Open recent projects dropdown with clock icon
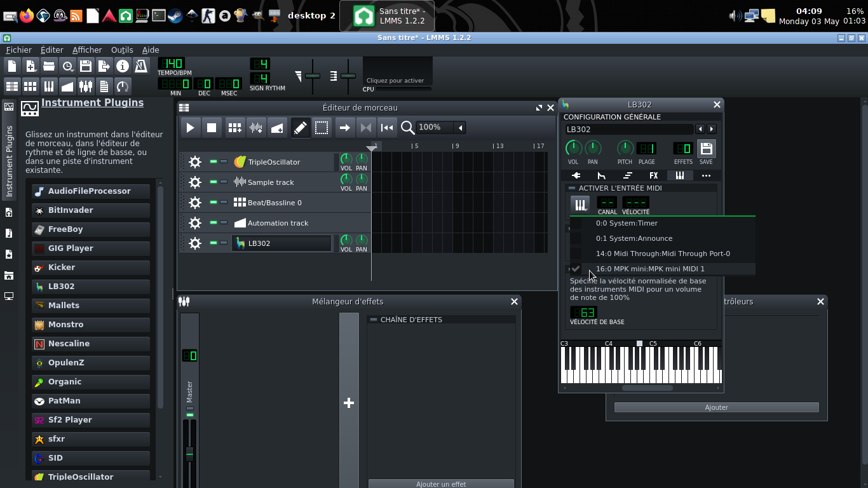Image resolution: width=868 pixels, height=488 pixels. [x=67, y=65]
